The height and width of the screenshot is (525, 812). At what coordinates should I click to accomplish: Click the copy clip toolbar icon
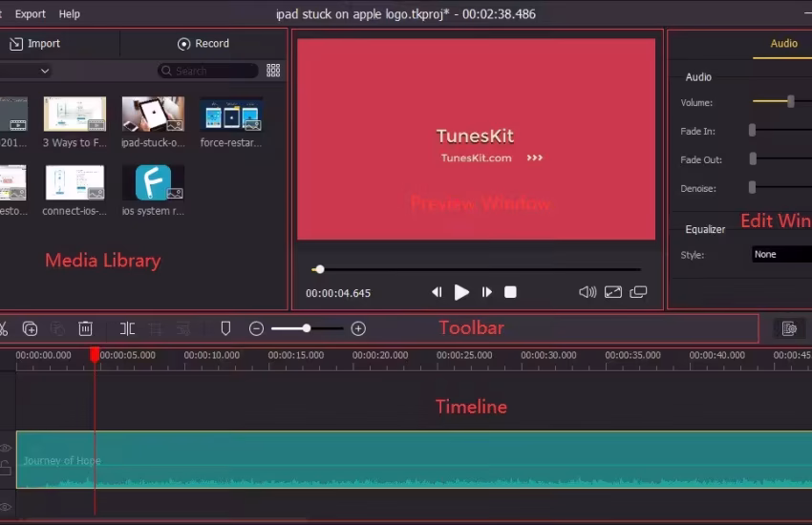pos(30,328)
